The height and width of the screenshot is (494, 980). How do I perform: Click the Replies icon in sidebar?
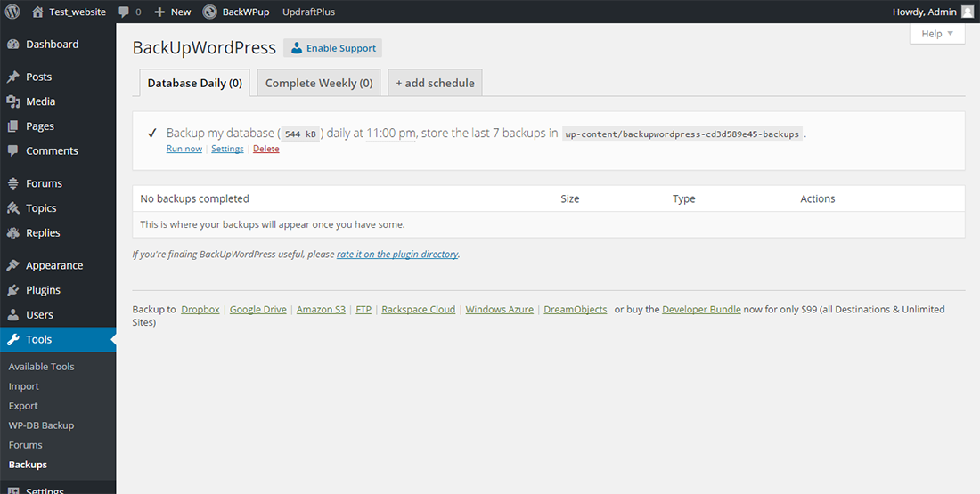[12, 233]
